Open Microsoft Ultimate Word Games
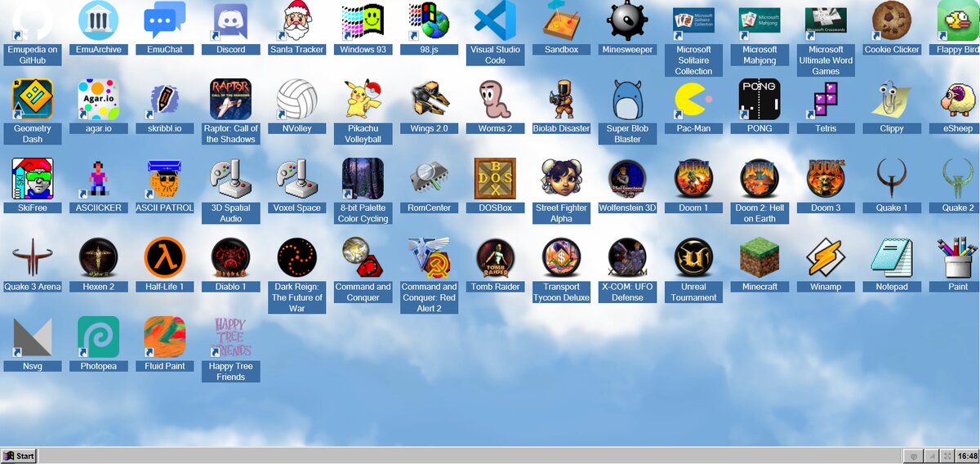Screen dimensions: 980x464 pos(826,20)
